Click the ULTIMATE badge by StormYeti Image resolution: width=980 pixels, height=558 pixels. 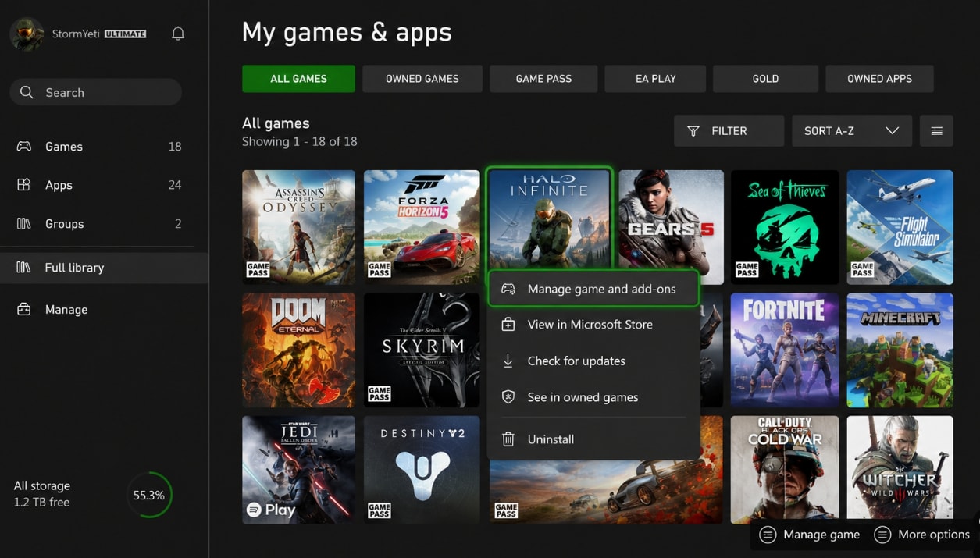tap(125, 34)
